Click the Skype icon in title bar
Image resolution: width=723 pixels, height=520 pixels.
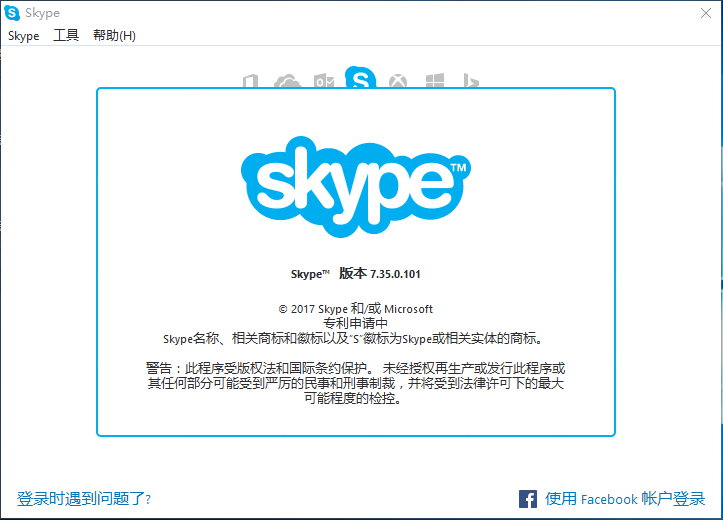pyautogui.click(x=12, y=13)
